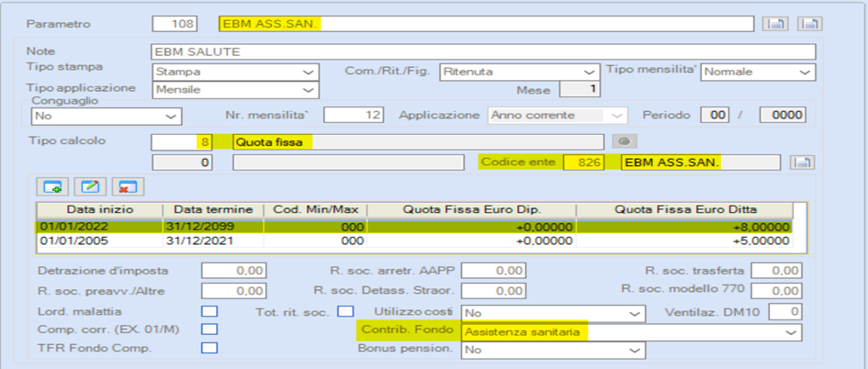The height and width of the screenshot is (369, 868).
Task: Tick the Lord. malattia checkbox
Action: click(209, 311)
